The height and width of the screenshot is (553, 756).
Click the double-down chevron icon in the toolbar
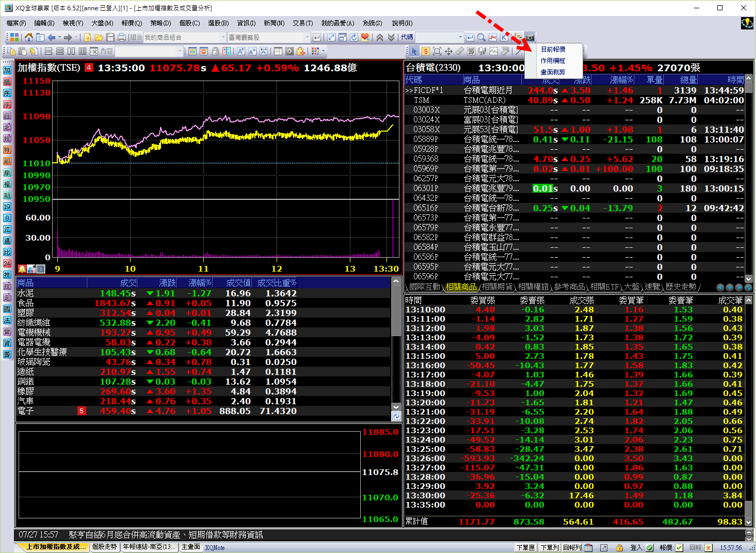click(391, 37)
